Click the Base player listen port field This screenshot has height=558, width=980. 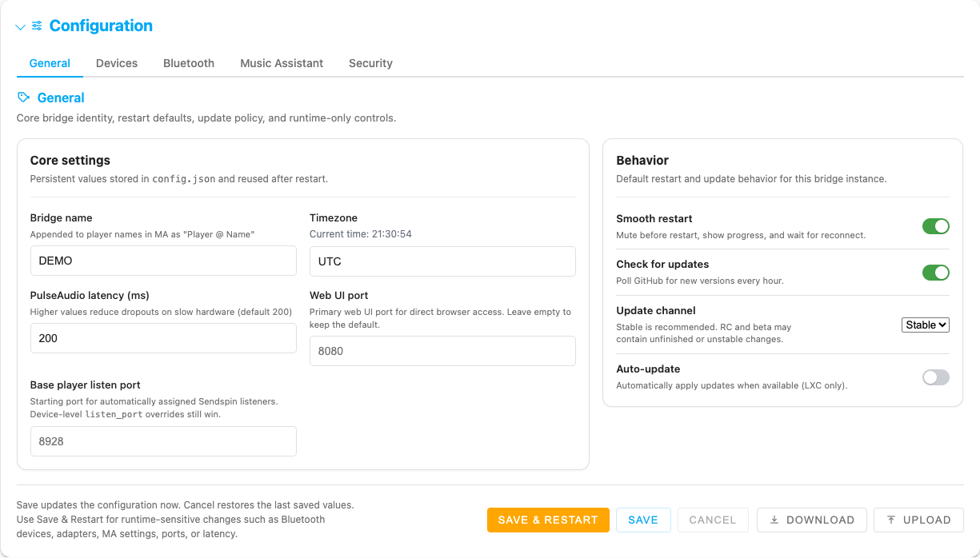[x=163, y=440]
